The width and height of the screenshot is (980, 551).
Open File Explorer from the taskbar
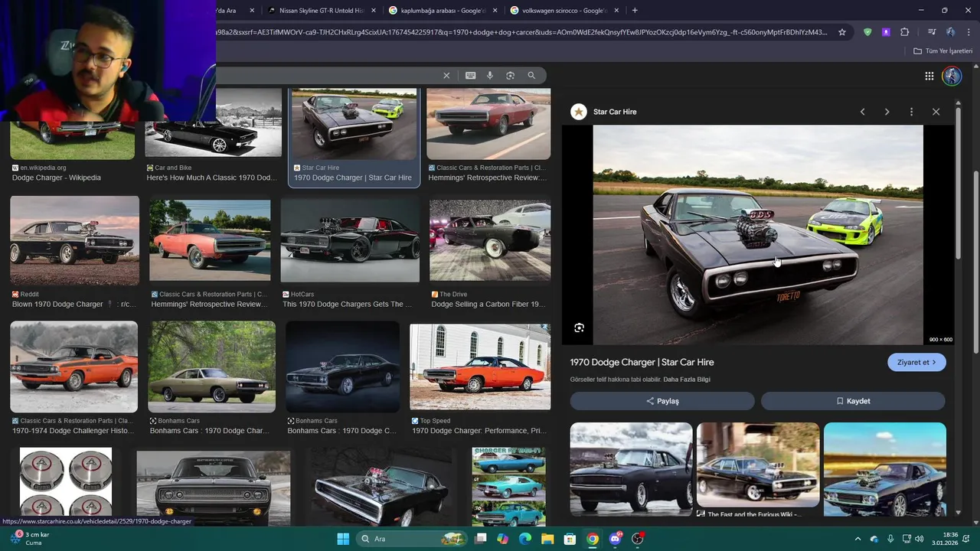(x=547, y=539)
